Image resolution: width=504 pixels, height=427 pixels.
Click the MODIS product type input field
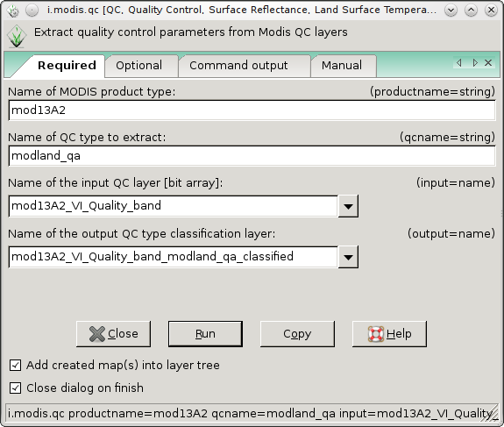(252, 110)
